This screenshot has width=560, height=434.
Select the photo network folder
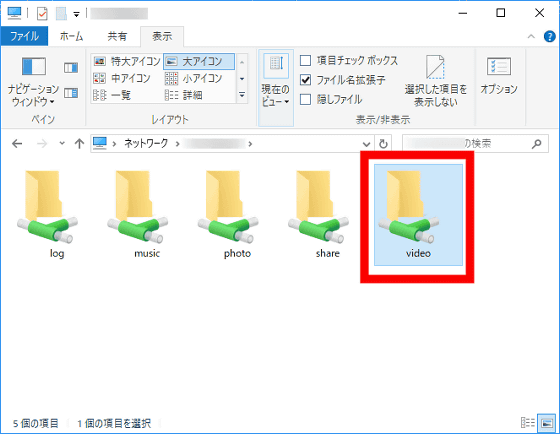(x=228, y=215)
